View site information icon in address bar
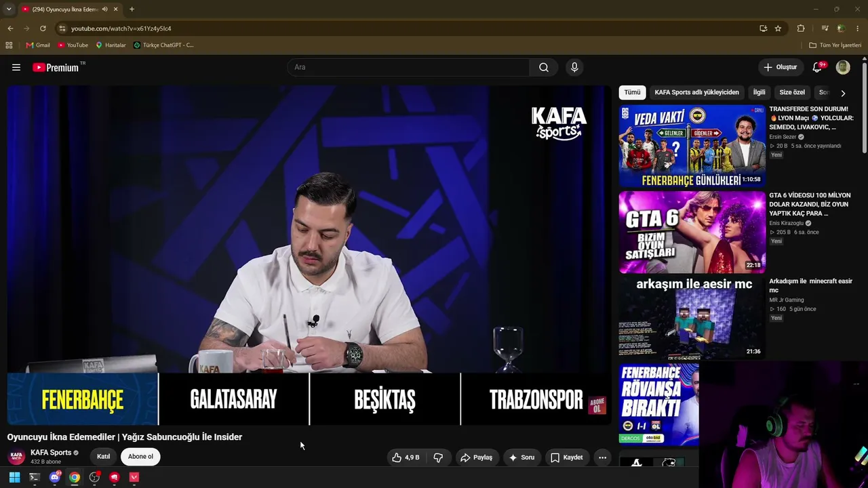Screen dimensions: 868x488 (62, 28)
